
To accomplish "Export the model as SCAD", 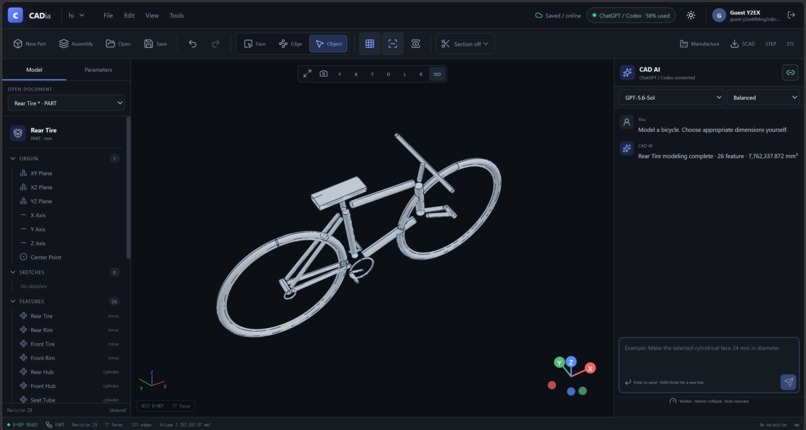I will point(743,44).
